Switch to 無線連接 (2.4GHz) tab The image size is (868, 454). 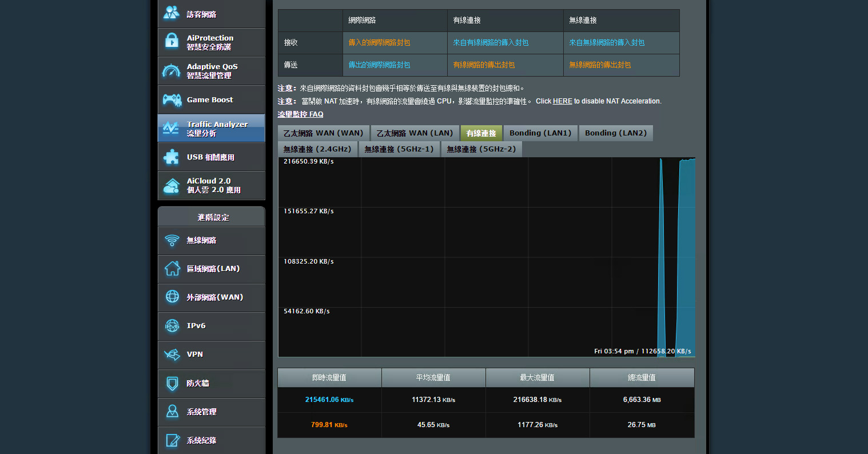pyautogui.click(x=317, y=149)
